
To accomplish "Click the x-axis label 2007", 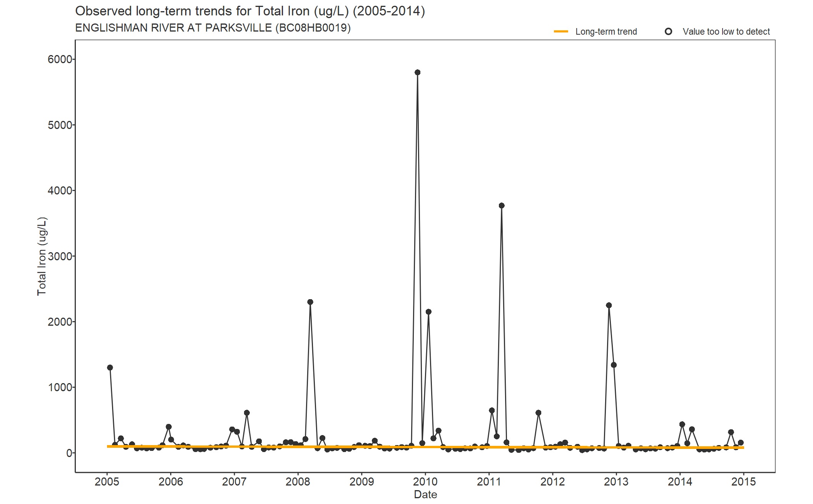I will tap(234, 482).
